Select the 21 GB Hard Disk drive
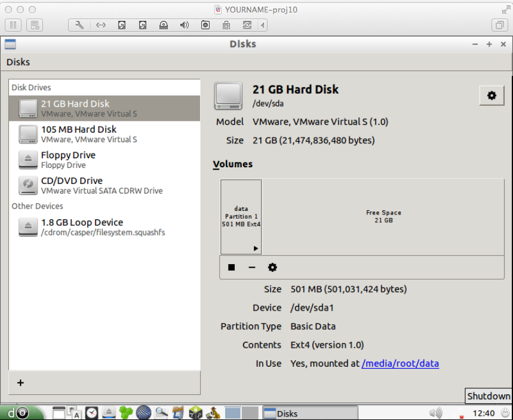This screenshot has width=513, height=420. pyautogui.click(x=105, y=108)
